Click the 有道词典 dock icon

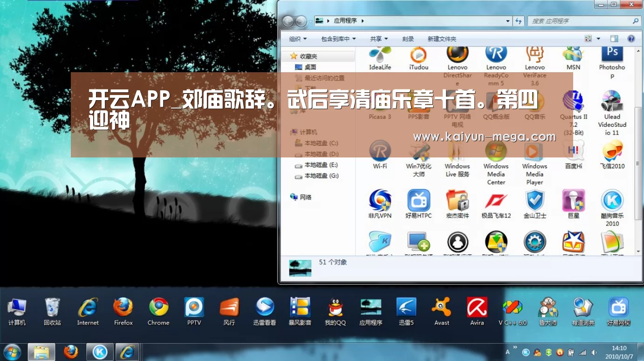pos(583,311)
